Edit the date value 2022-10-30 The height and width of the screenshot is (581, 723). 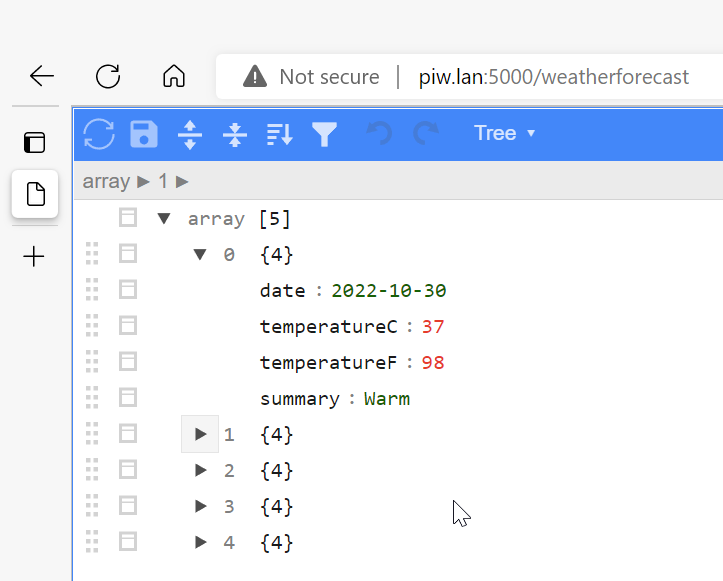click(x=389, y=291)
